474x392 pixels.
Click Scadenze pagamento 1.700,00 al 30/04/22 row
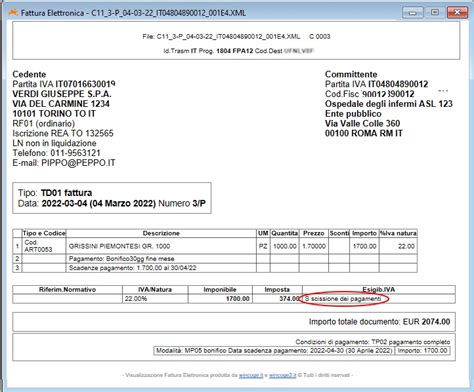tap(132, 268)
